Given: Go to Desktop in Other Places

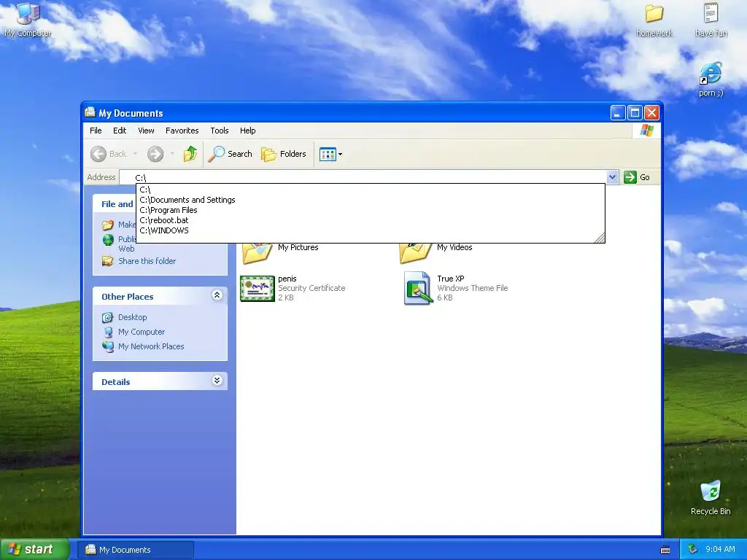Looking at the screenshot, I should [133, 317].
